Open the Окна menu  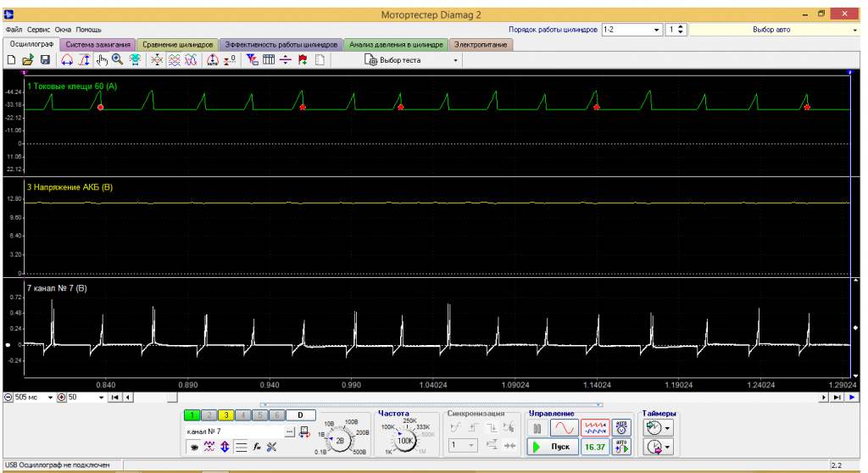pyautogui.click(x=63, y=30)
